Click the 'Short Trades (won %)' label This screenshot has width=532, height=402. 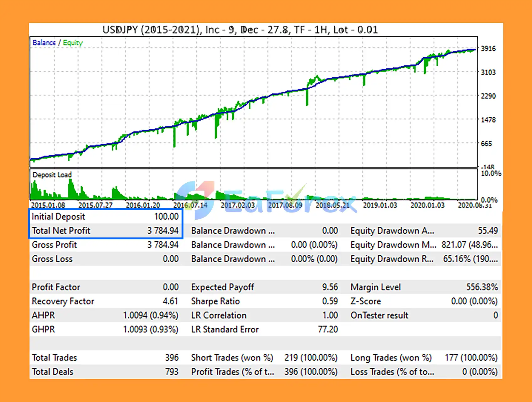coord(232,358)
